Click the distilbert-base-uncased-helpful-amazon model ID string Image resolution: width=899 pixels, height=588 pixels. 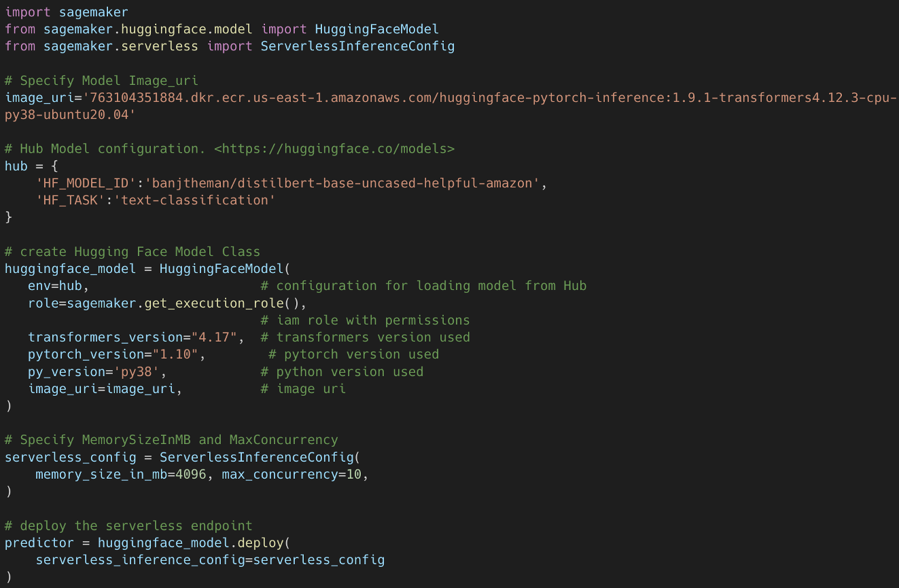345,183
